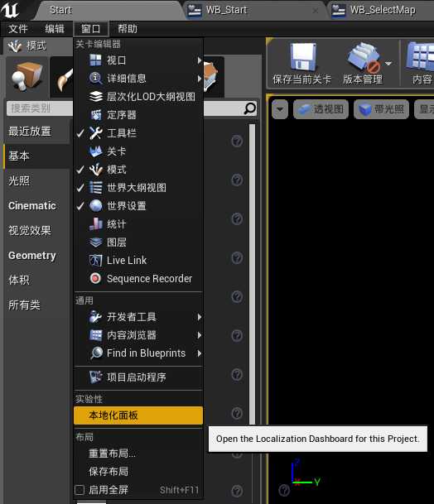
Task: Click the help icon beside 工具栏 row
Action: (x=237, y=141)
